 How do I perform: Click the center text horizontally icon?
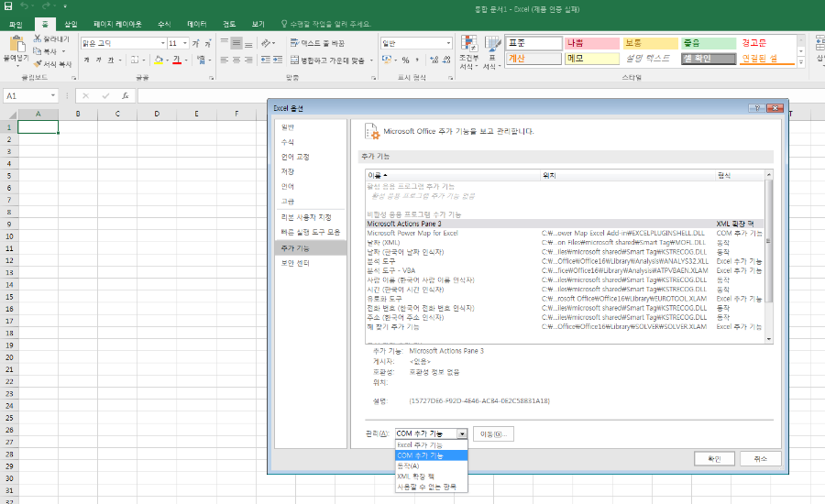click(236, 60)
